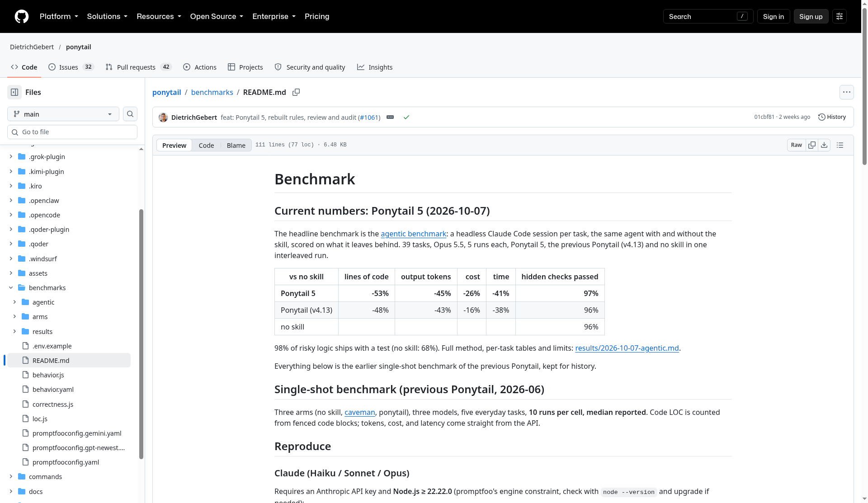Open the GitHub homepage logo

pyautogui.click(x=22, y=16)
